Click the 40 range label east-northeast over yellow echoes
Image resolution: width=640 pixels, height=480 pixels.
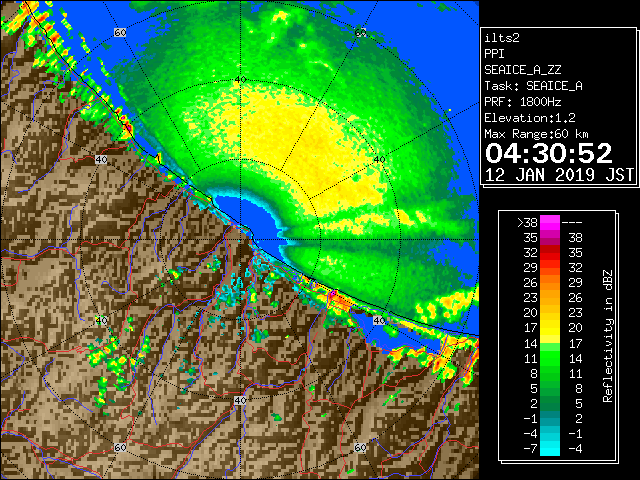click(380, 159)
